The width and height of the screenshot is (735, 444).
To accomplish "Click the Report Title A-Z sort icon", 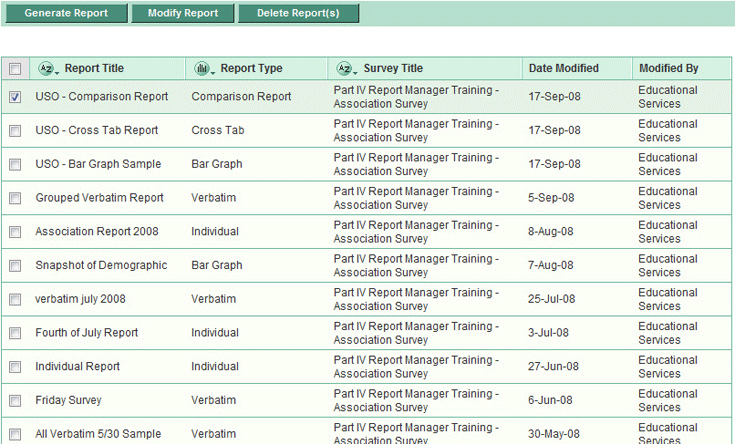I will coord(48,69).
